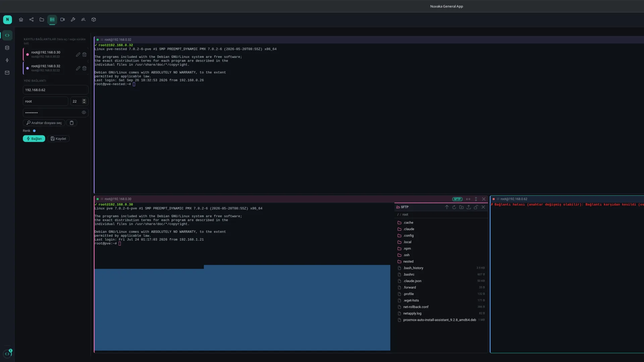Create a new folder in SFTP panel

click(x=461, y=207)
